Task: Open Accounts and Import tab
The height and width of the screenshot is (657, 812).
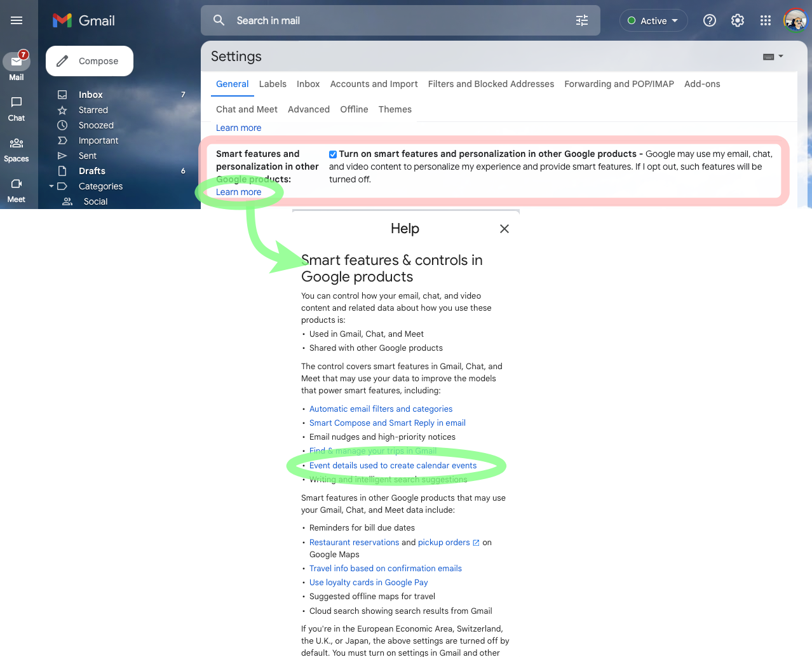Action: point(374,84)
